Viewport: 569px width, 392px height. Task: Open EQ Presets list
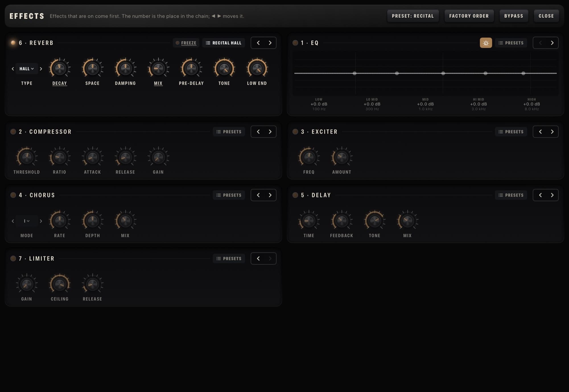pos(511,43)
